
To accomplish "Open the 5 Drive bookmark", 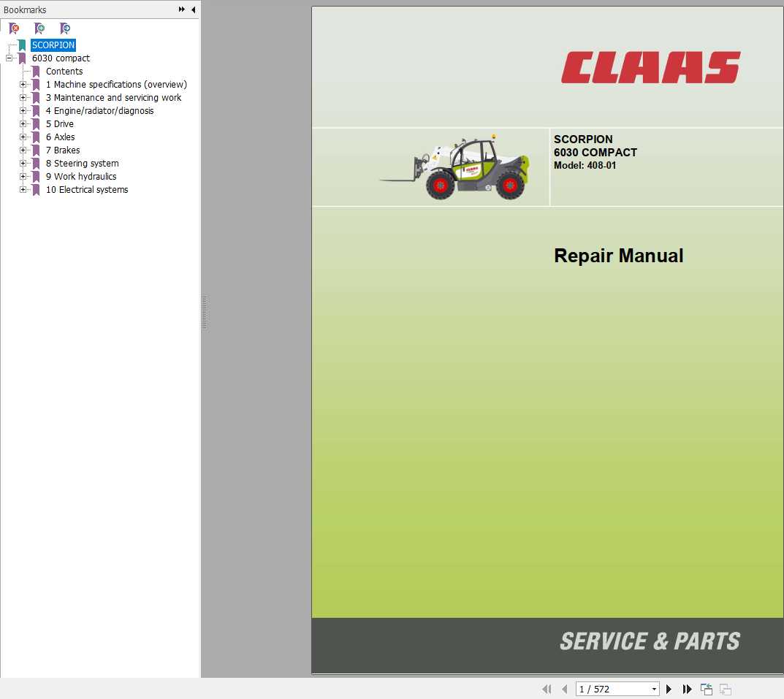I will tap(60, 124).
